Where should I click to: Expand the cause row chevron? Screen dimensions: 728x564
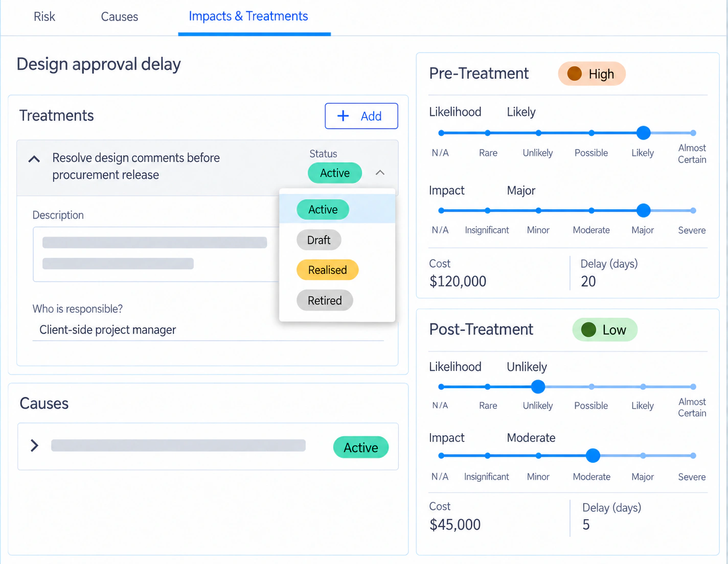coord(34,445)
